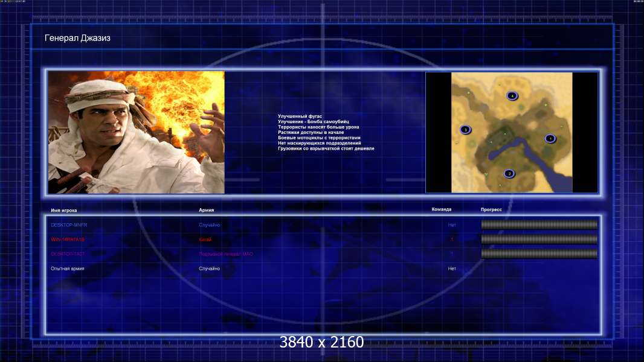This screenshot has height=362, width=644.
Task: Click 'Растяжки доступны в начале' line
Action: tap(311, 132)
